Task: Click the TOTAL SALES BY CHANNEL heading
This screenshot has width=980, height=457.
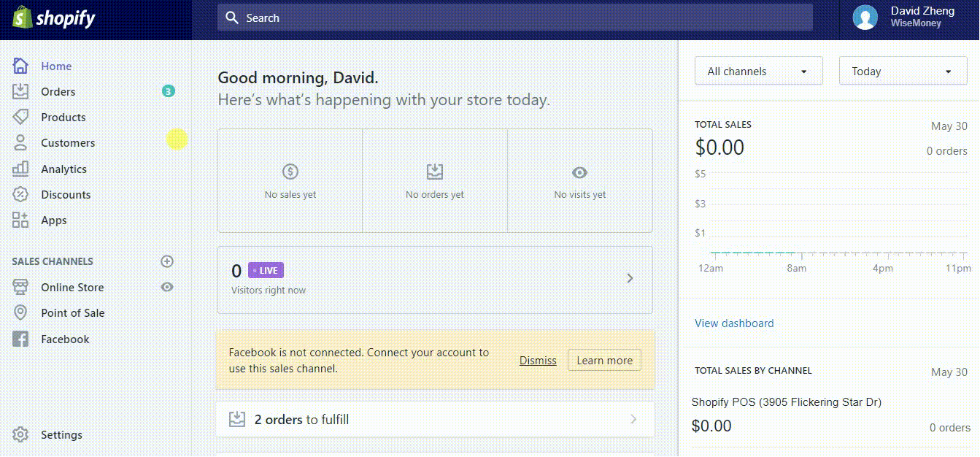Action: (x=753, y=370)
